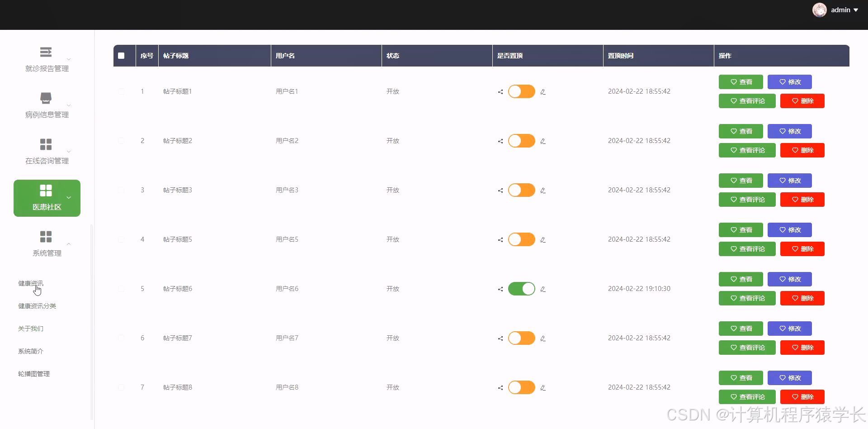Viewport: 868px width, 429px height.
Task: Click share icon in row 帖子标题8
Action: pyautogui.click(x=500, y=388)
